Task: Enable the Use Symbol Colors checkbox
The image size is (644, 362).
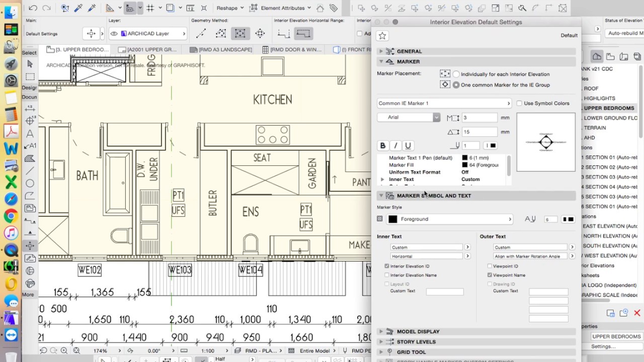Action: [519, 104]
